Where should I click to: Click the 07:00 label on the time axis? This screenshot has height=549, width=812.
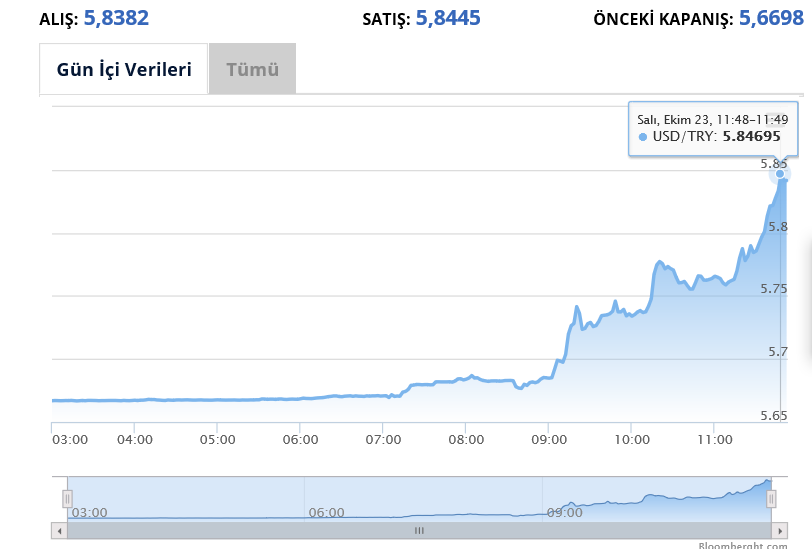point(383,439)
